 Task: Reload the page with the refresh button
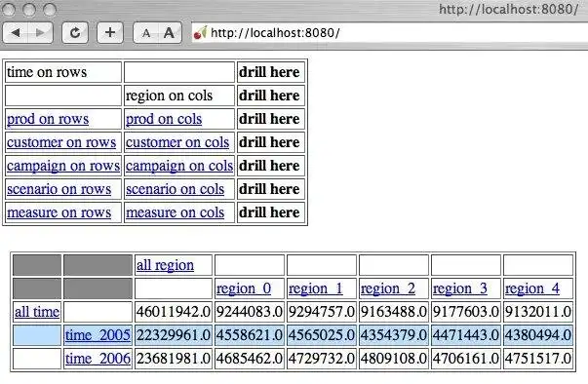[x=75, y=33]
